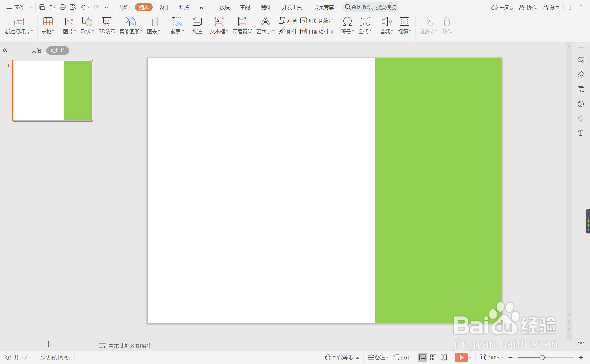Click the 分享 share button
Viewport: 590px width, 364px height.
click(551, 7)
